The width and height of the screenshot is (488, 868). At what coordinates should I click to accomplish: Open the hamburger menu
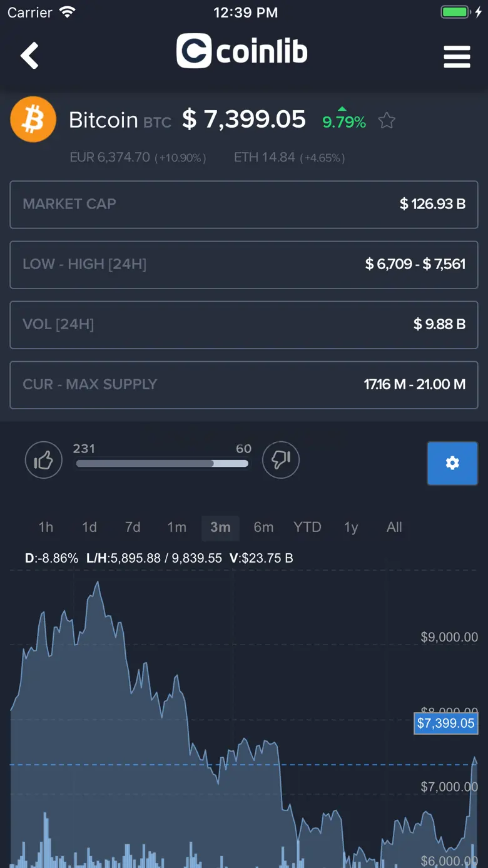(457, 56)
